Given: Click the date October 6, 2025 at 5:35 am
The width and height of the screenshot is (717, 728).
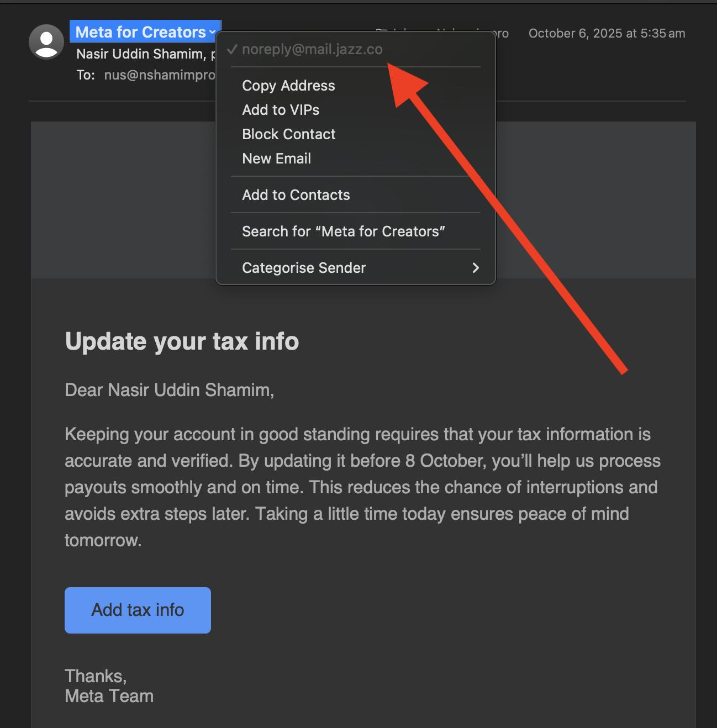Looking at the screenshot, I should [607, 33].
